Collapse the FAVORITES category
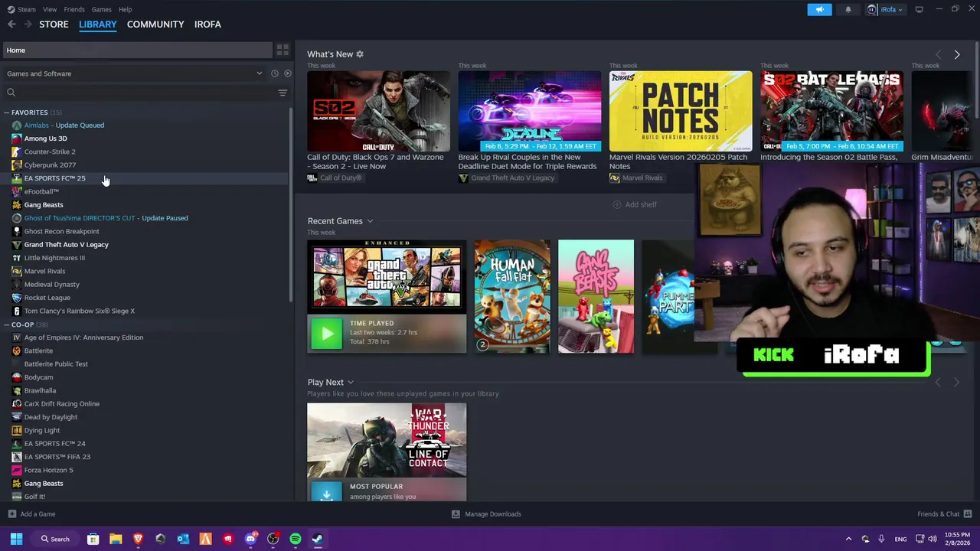Viewport: 980px width, 551px height. click(7, 112)
